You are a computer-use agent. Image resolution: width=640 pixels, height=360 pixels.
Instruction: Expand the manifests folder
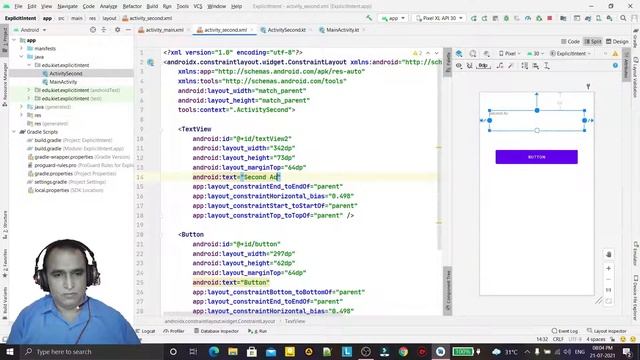pyautogui.click(x=22, y=48)
